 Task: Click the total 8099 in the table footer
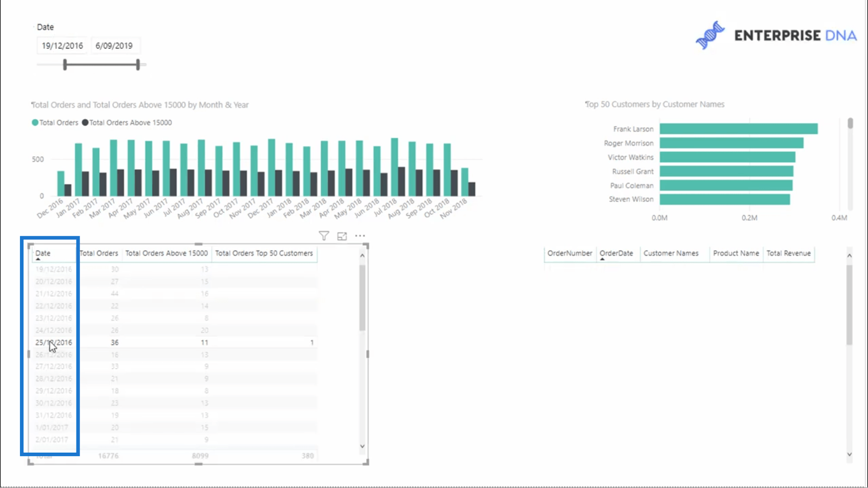[200, 456]
